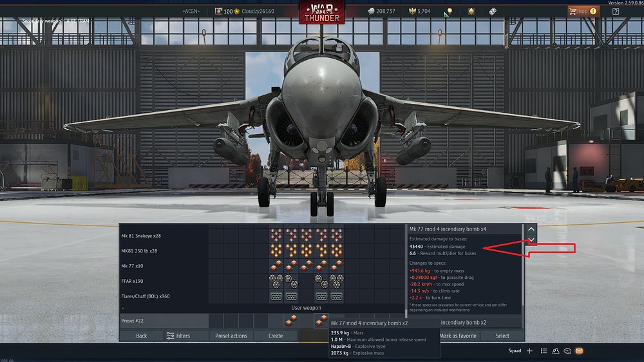Screen dimensions: 644x362
Task: Open the Shop from the top bar
Action: coord(583,11)
